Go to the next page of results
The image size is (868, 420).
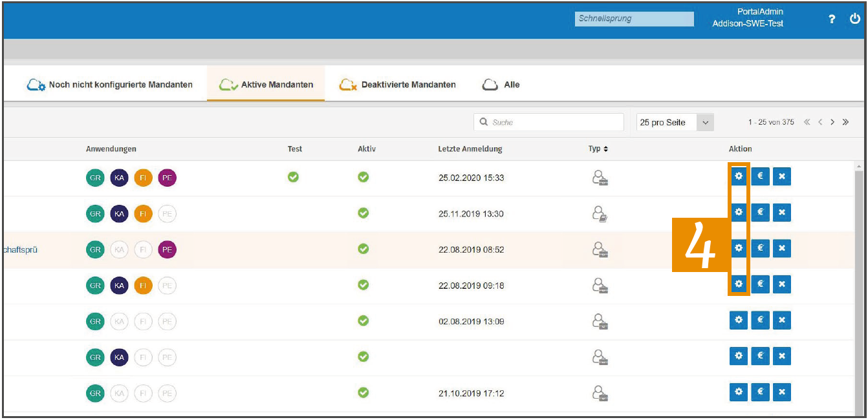[x=832, y=122]
